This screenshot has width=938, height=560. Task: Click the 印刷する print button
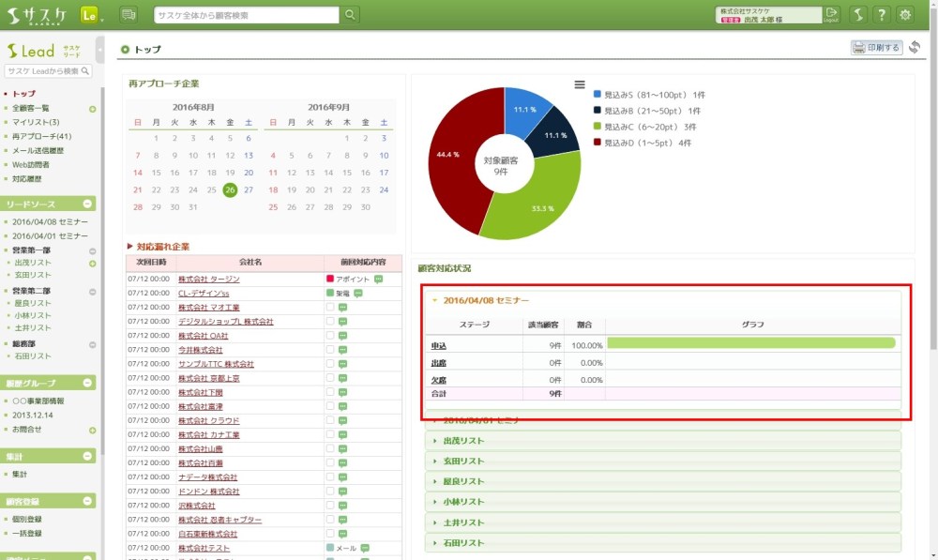[876, 48]
